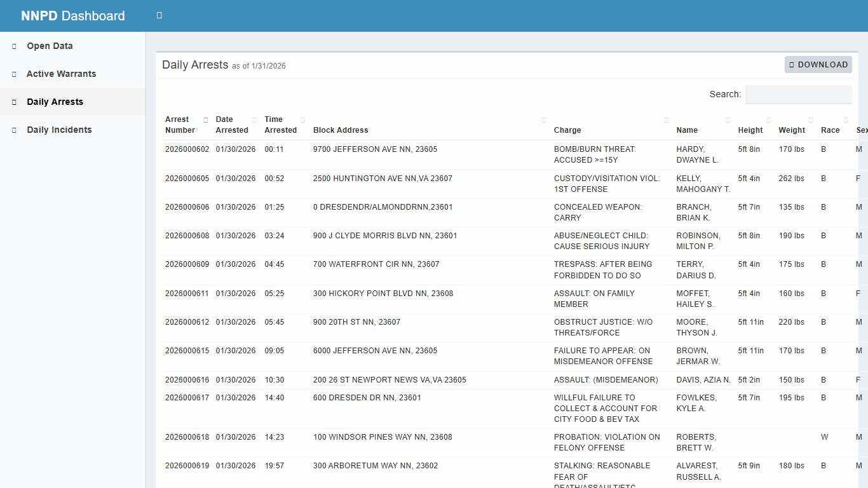Click inside the Search field
The image size is (868, 488).
(799, 94)
